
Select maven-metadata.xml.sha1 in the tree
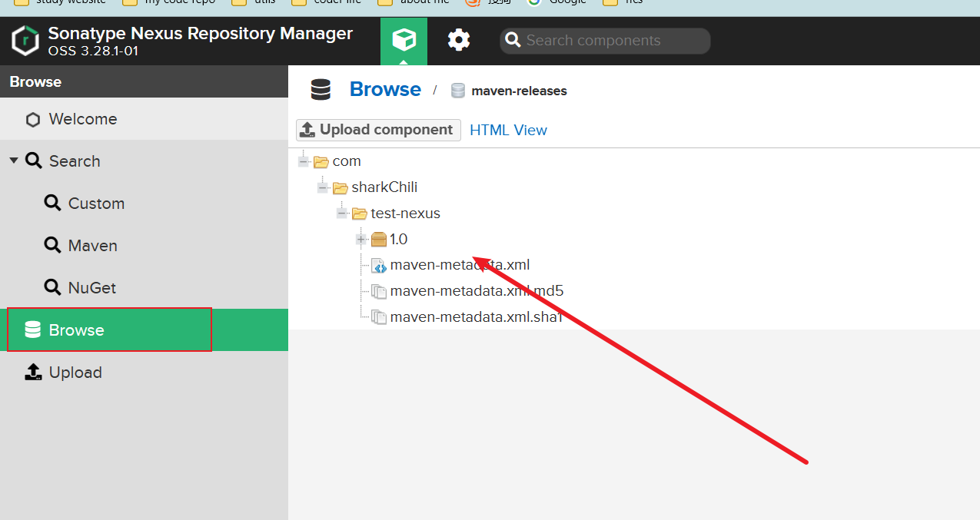coord(476,317)
